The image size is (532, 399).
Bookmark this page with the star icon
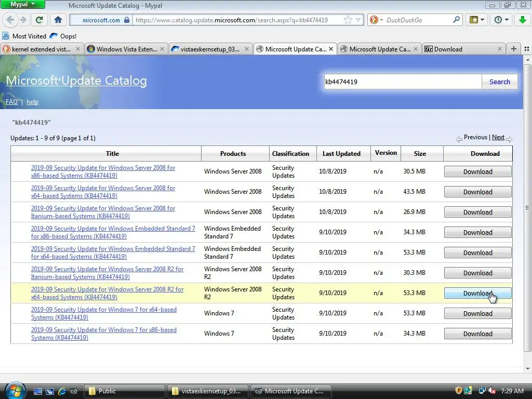[x=348, y=20]
